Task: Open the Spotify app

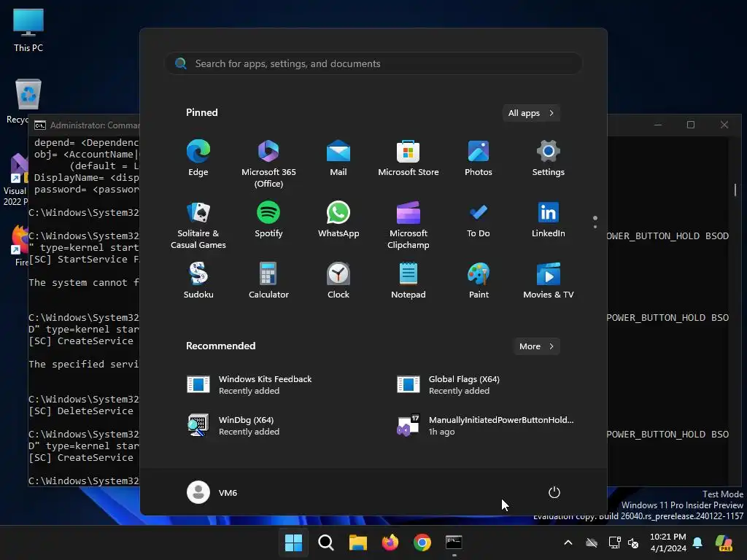Action: [x=268, y=219]
